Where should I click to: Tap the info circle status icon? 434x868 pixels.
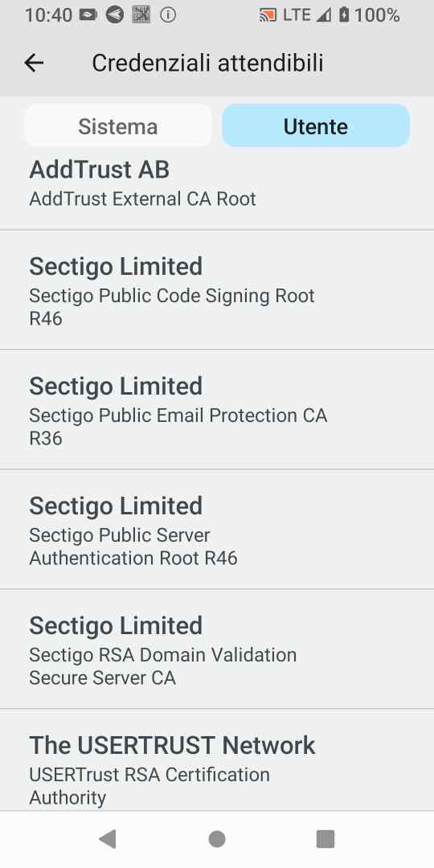click(168, 15)
